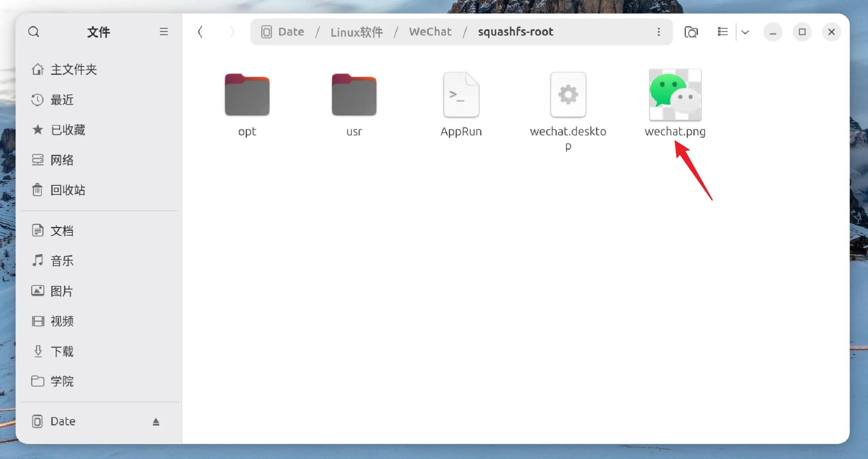The height and width of the screenshot is (459, 868).
Task: Go to Home folder (主文件夹)
Action: coord(99,69)
